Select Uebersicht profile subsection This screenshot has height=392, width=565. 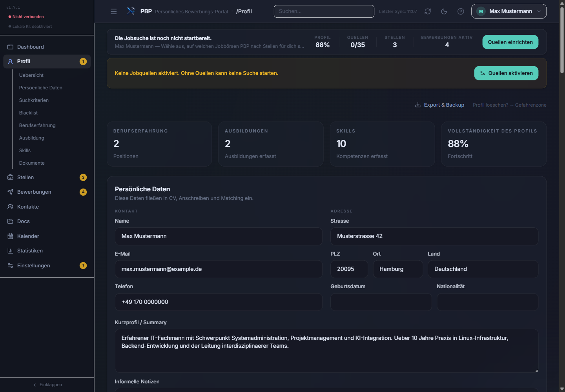31,75
